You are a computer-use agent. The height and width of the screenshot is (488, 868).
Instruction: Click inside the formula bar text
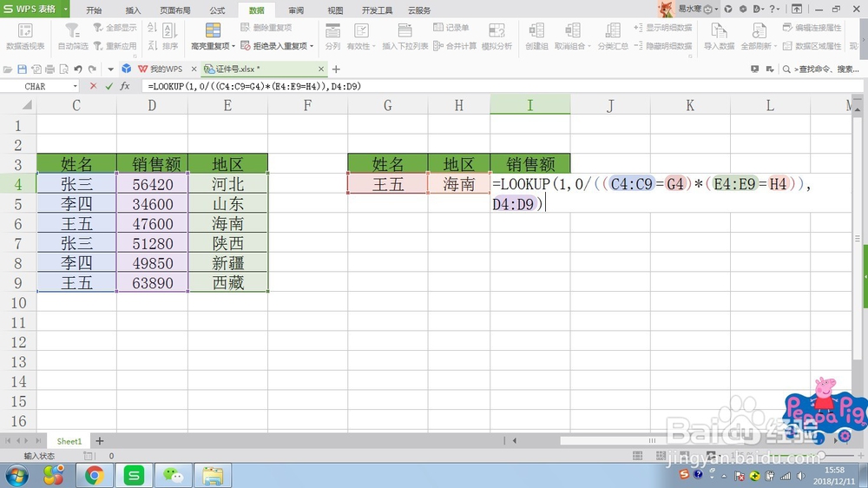pyautogui.click(x=254, y=87)
